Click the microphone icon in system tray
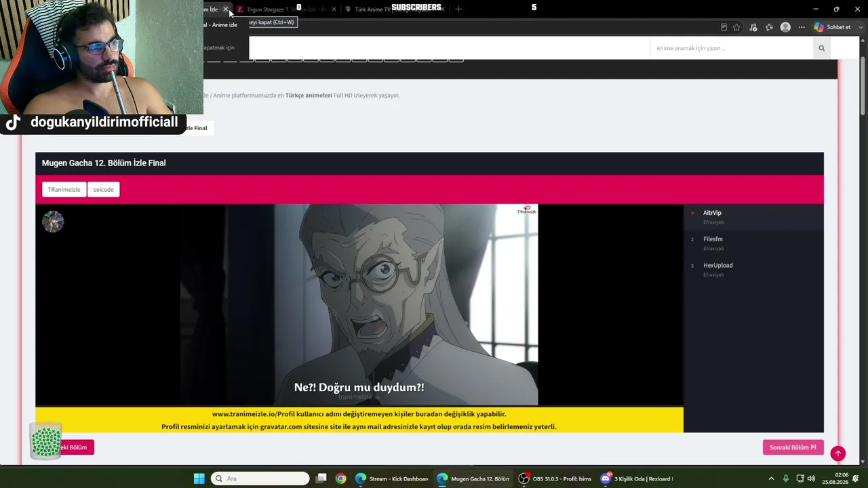868x488 pixels. click(786, 479)
